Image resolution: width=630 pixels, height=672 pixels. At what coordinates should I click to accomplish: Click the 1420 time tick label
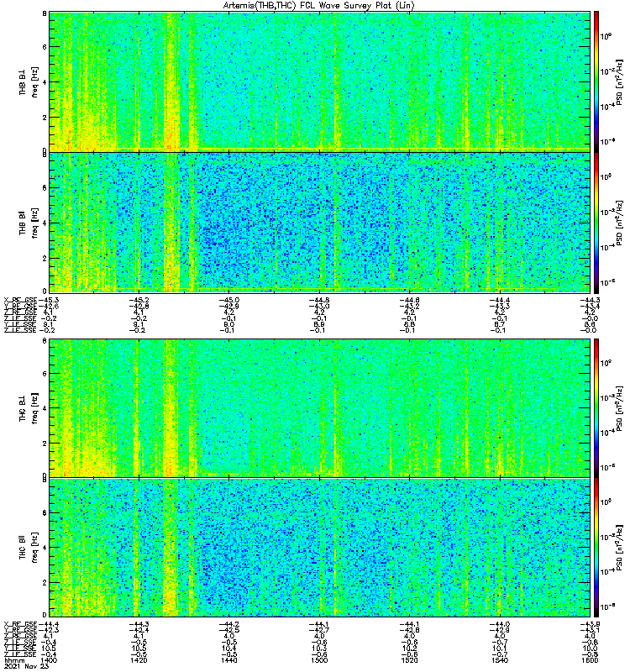[139, 660]
